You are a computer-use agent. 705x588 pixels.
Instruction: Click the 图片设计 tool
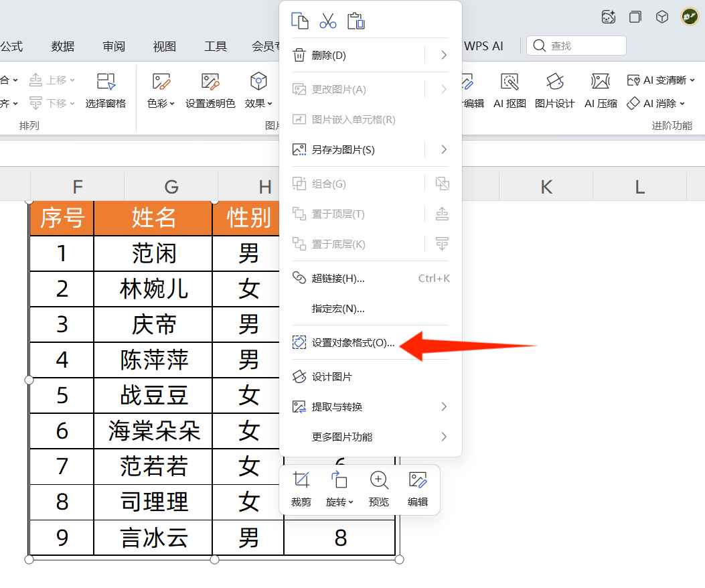click(x=555, y=91)
